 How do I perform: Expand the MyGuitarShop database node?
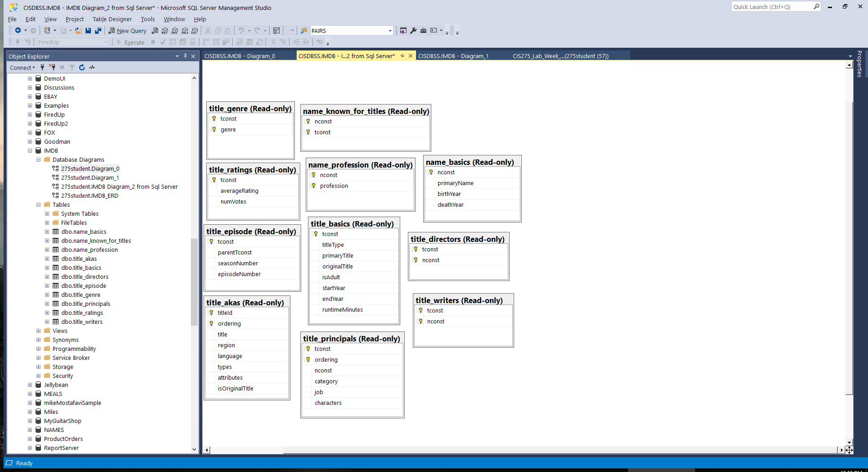click(30, 421)
